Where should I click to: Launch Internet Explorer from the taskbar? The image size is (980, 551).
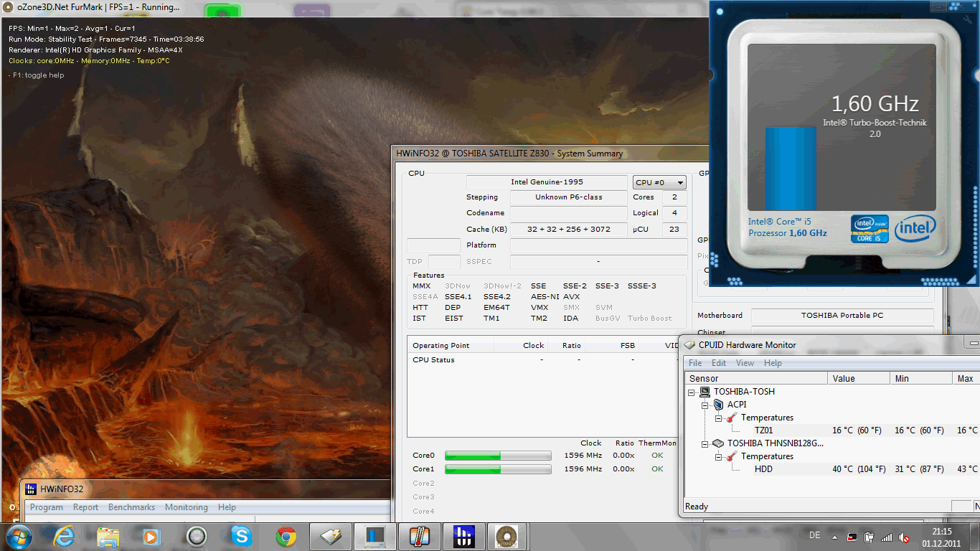64,536
